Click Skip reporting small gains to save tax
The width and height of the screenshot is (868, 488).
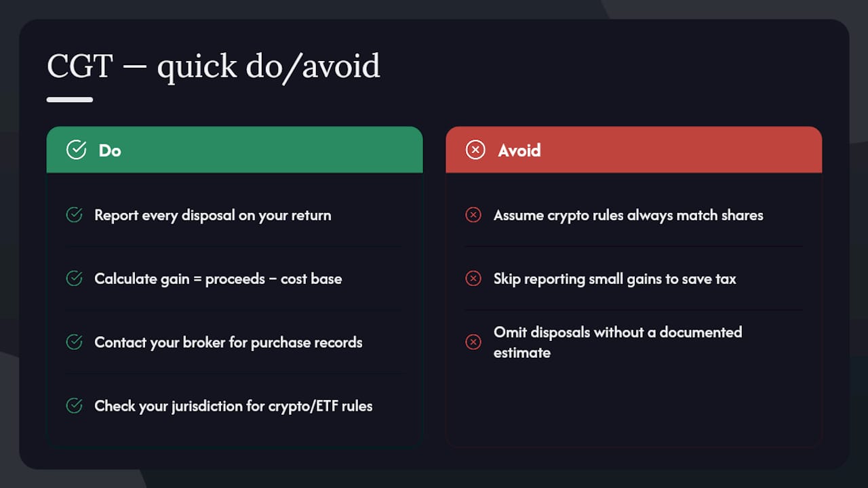(x=615, y=279)
